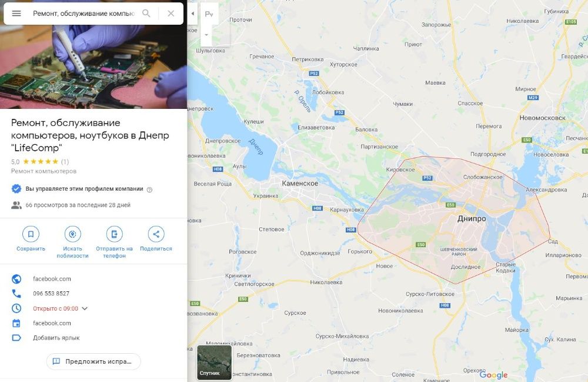Click the Ру keyboard language button

pyautogui.click(x=209, y=14)
